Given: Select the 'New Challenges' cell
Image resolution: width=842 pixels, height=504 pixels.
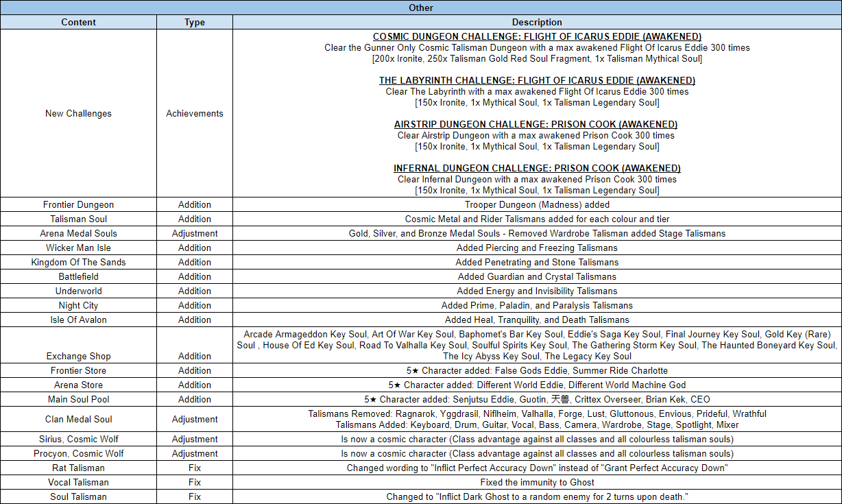Looking at the screenshot, I should 78,113.
